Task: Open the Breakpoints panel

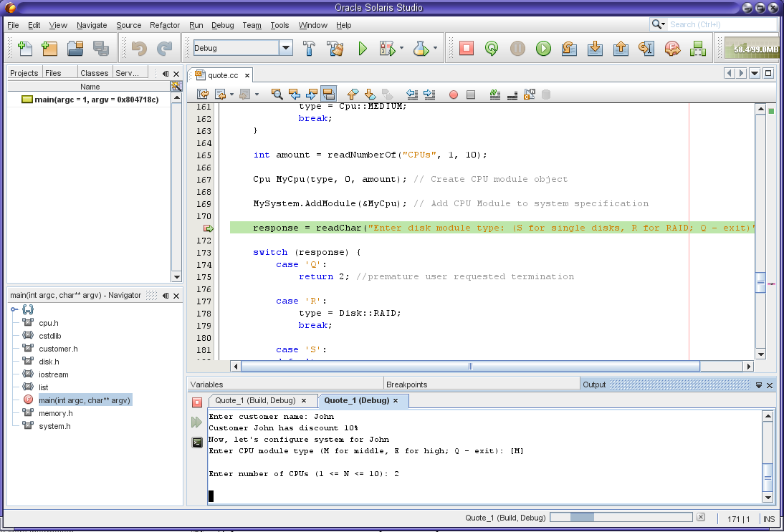Action: (407, 385)
